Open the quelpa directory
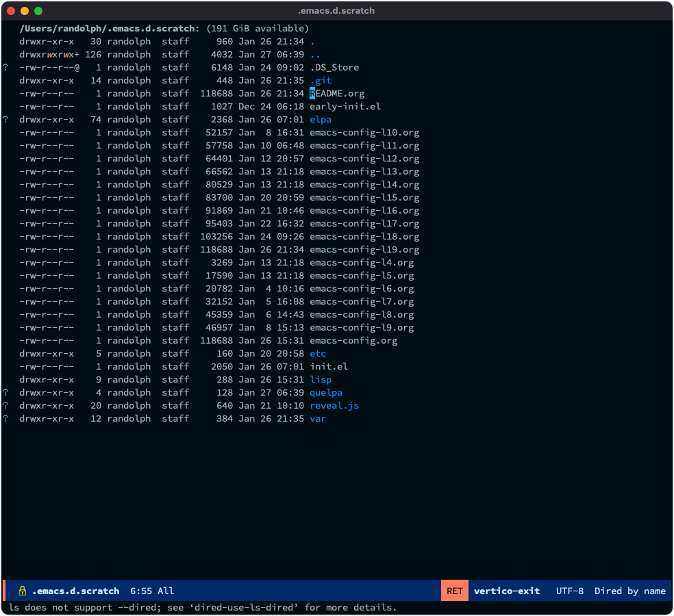 click(x=326, y=392)
